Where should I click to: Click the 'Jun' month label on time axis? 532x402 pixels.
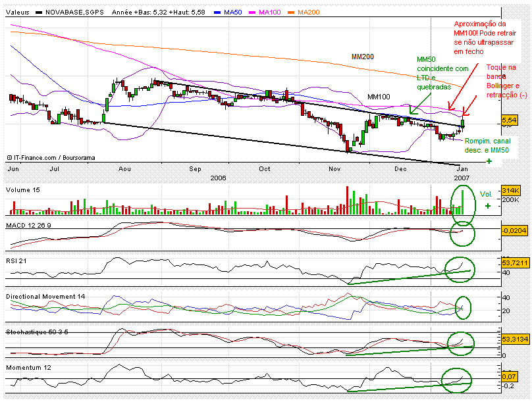pyautogui.click(x=13, y=169)
